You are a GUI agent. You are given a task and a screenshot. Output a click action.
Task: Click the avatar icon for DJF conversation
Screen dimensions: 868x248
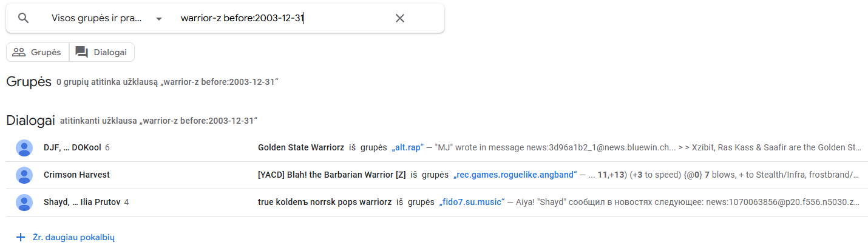(x=24, y=148)
